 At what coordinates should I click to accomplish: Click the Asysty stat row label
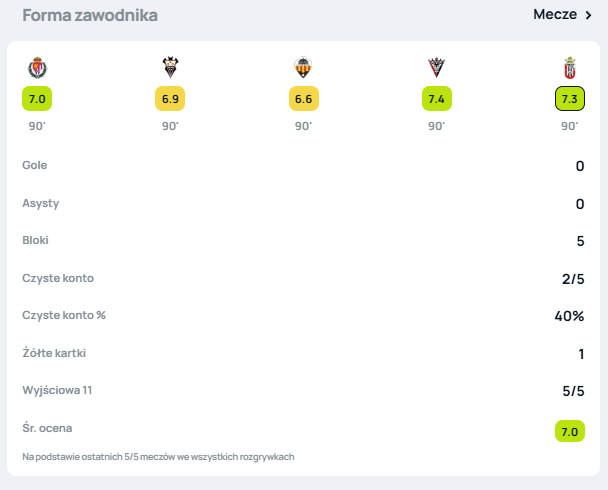point(41,203)
